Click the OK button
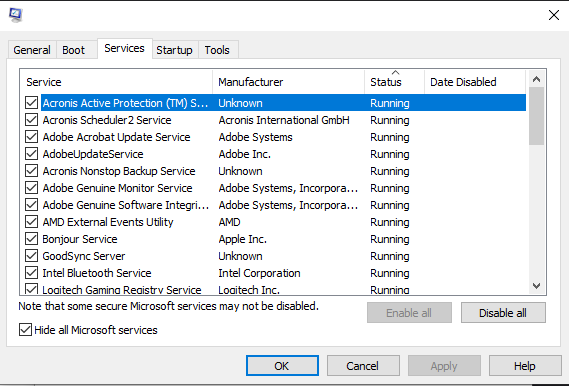The height and width of the screenshot is (386, 569). click(x=282, y=366)
